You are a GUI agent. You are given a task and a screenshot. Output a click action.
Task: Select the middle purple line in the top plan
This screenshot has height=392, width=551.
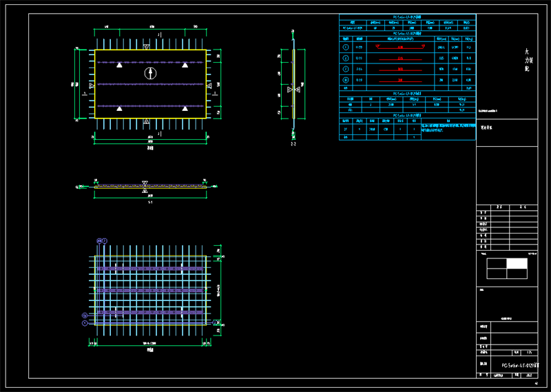coord(150,84)
